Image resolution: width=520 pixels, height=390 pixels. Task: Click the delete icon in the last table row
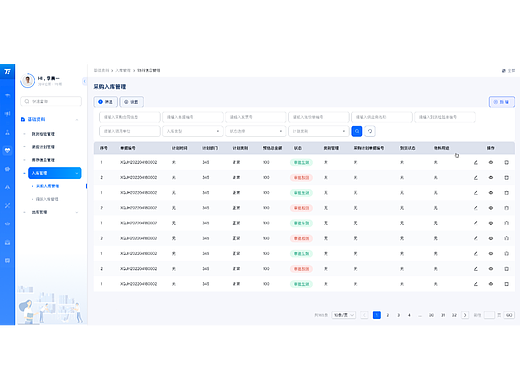point(506,284)
